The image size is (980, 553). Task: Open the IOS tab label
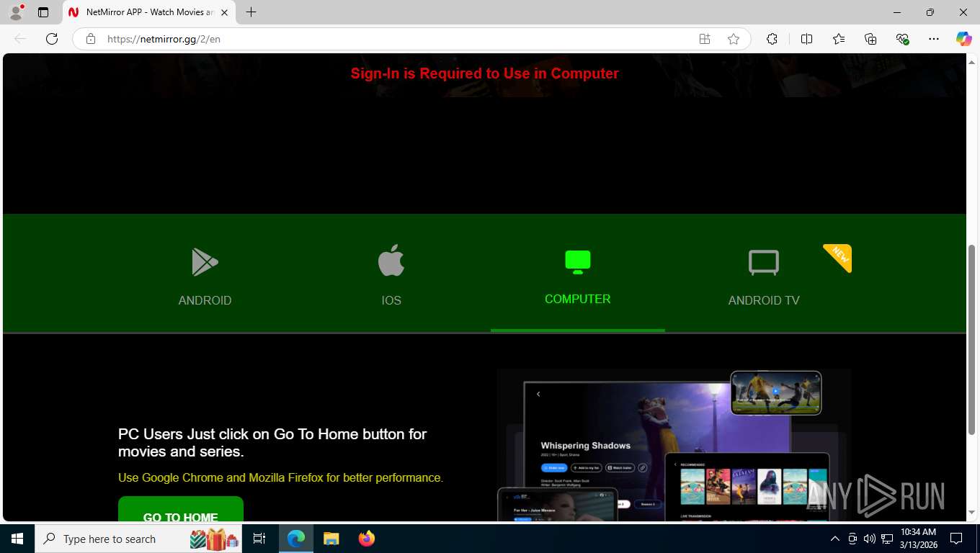click(391, 300)
